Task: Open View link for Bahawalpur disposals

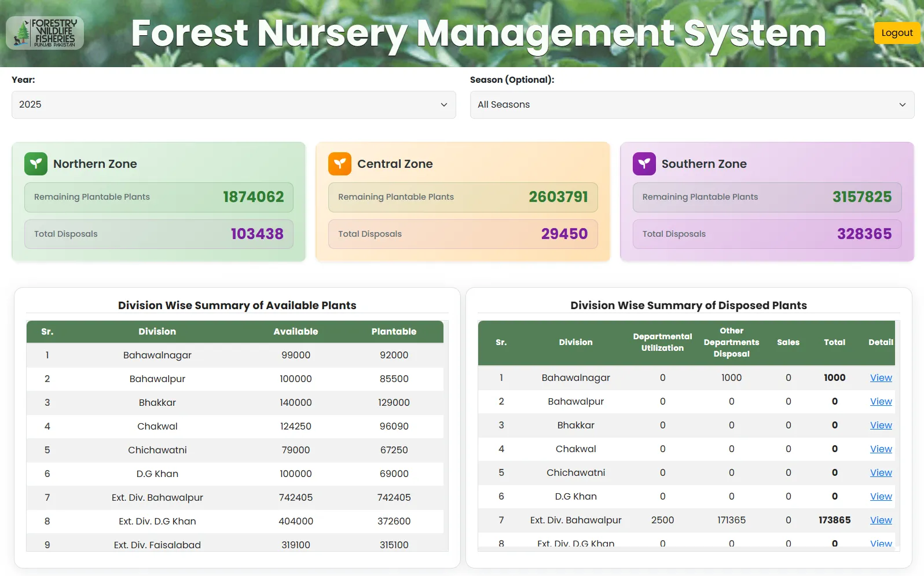Action: pyautogui.click(x=881, y=402)
